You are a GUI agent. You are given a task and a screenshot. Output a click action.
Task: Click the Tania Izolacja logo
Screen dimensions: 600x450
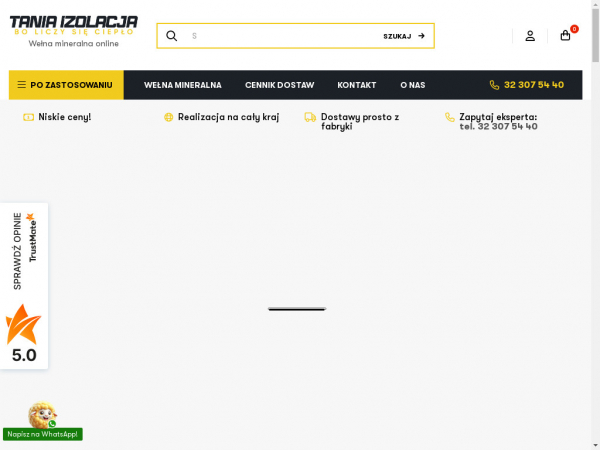coord(73,25)
